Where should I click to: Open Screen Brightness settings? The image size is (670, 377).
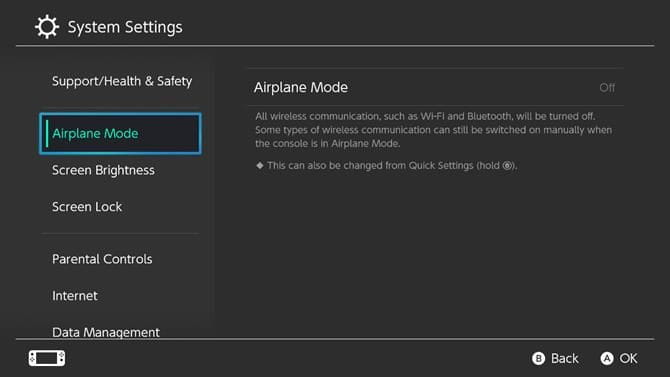[103, 170]
